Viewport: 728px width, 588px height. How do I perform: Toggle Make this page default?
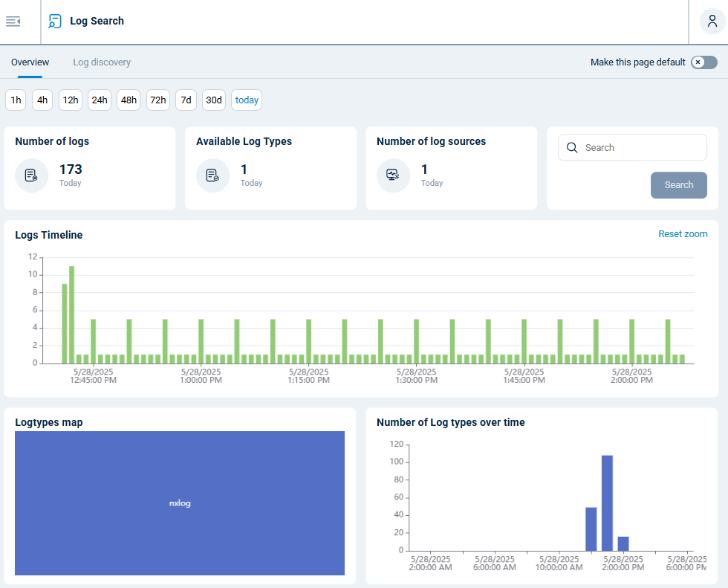click(703, 62)
